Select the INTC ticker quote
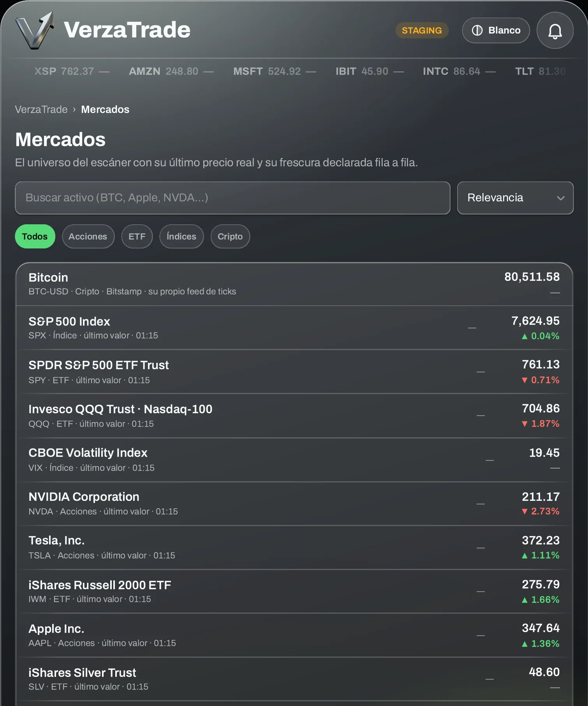Screen dimensions: 588x706 tap(459, 71)
